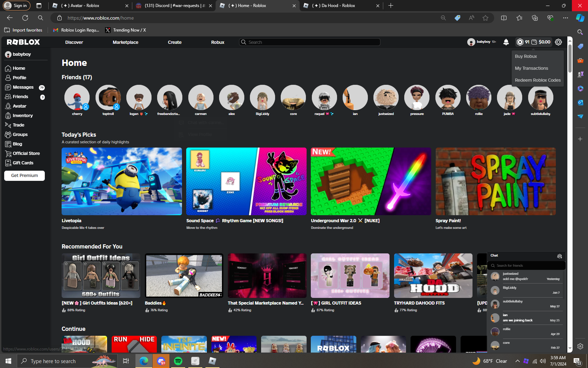Switch to the Avatar - Roblox tab
This screenshot has height=368, width=588.
90,6
